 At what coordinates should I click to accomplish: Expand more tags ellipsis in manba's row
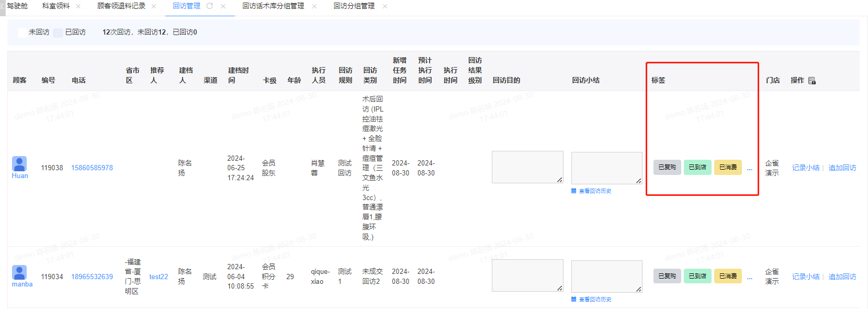(750, 278)
